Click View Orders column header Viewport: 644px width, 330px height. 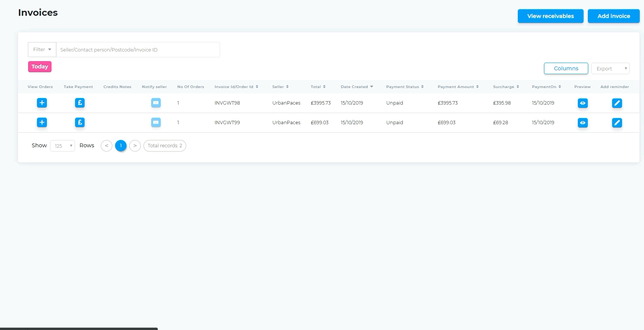point(40,87)
